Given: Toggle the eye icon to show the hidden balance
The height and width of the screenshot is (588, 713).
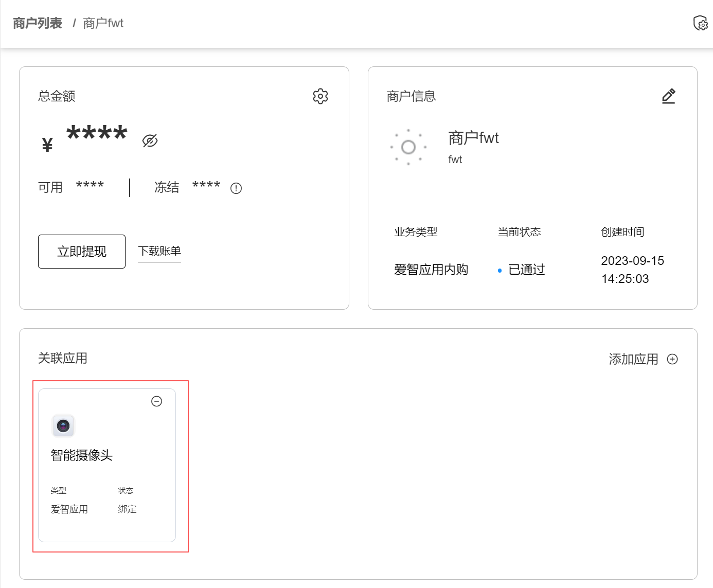Looking at the screenshot, I should [x=149, y=140].
